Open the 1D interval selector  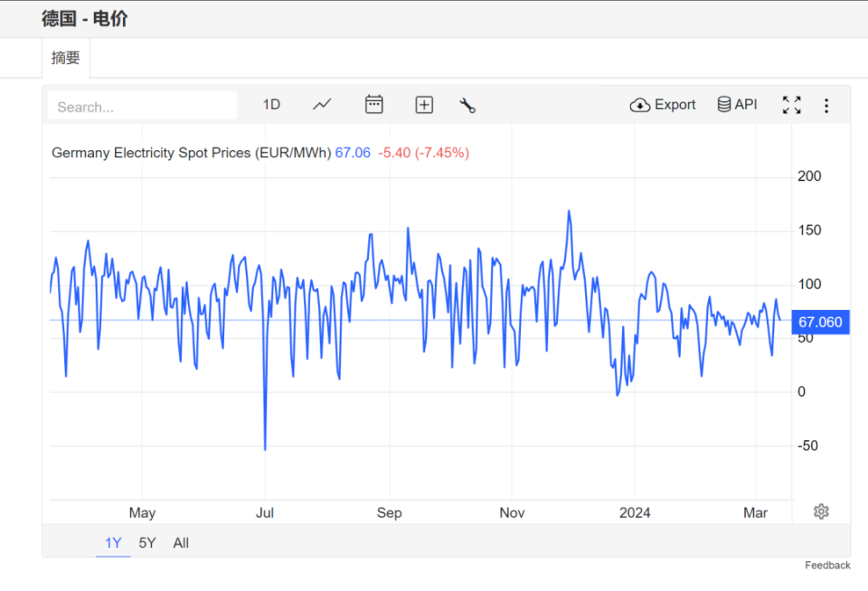tap(271, 105)
